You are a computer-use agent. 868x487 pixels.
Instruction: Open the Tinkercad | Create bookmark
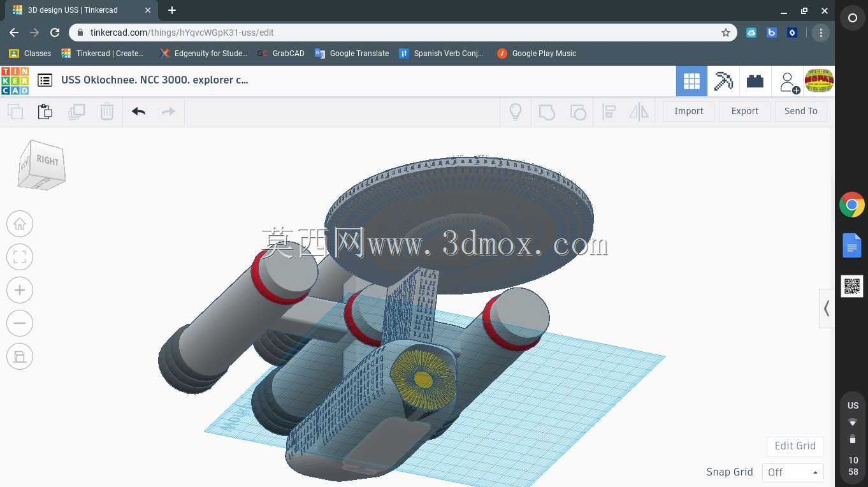[x=103, y=54]
